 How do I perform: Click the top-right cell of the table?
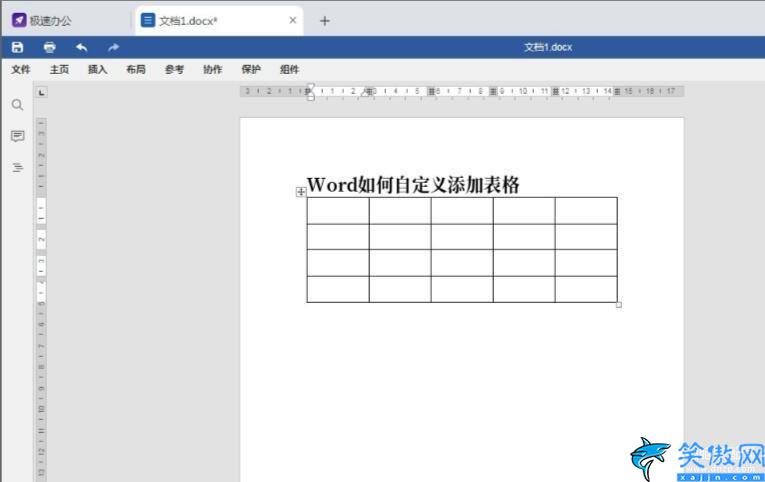(586, 211)
